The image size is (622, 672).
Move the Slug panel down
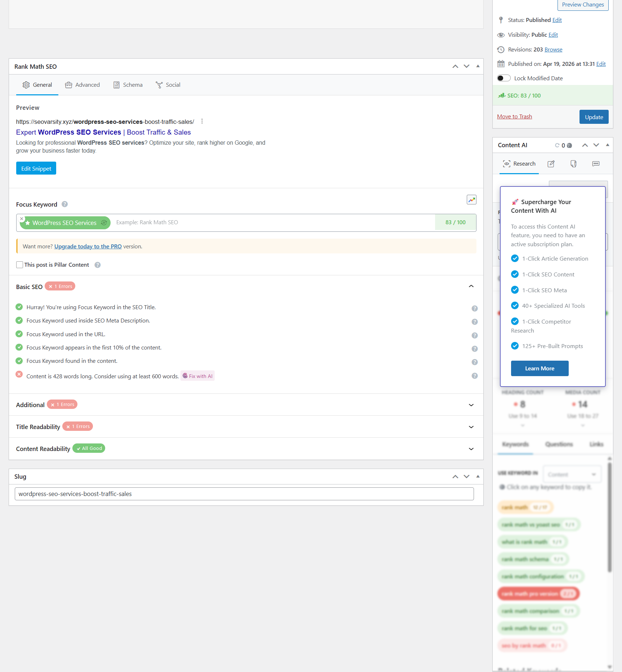(x=466, y=477)
